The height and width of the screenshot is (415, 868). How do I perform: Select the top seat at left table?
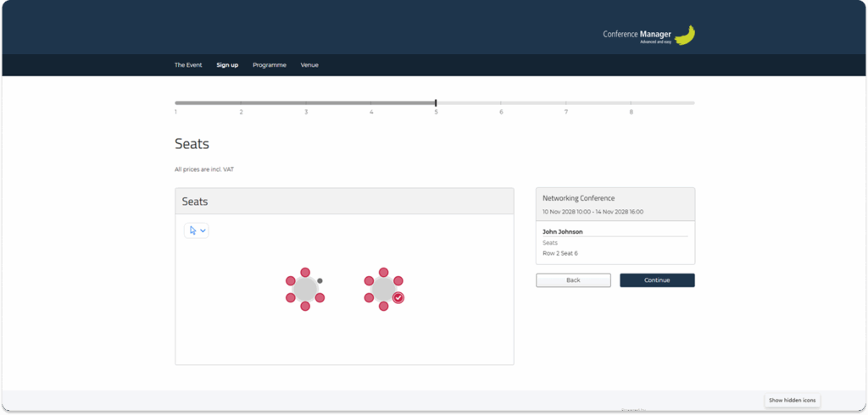tap(305, 272)
